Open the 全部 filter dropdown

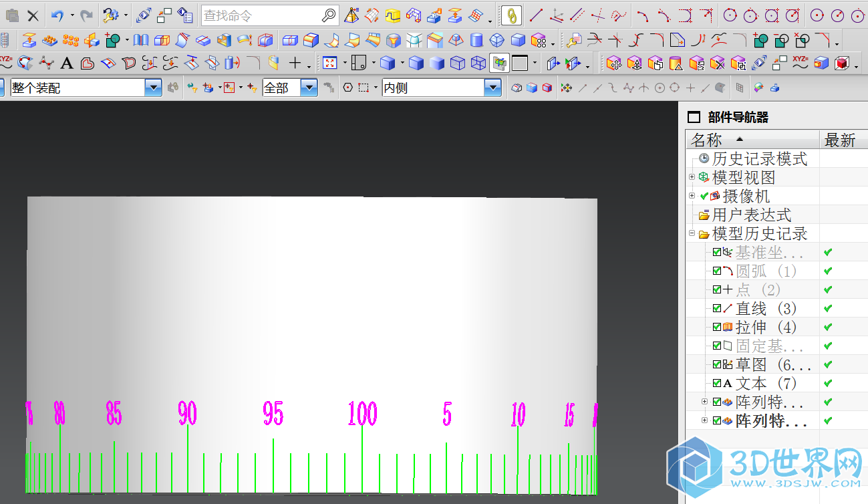pyautogui.click(x=309, y=88)
